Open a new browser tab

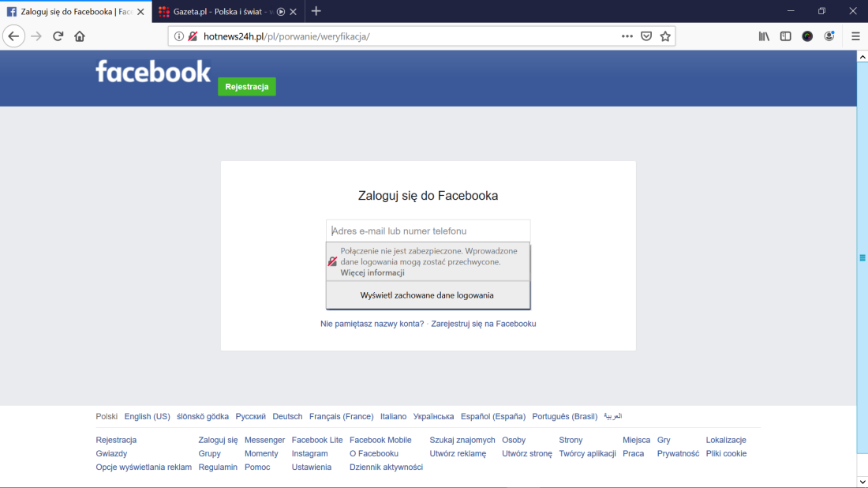[x=316, y=11]
